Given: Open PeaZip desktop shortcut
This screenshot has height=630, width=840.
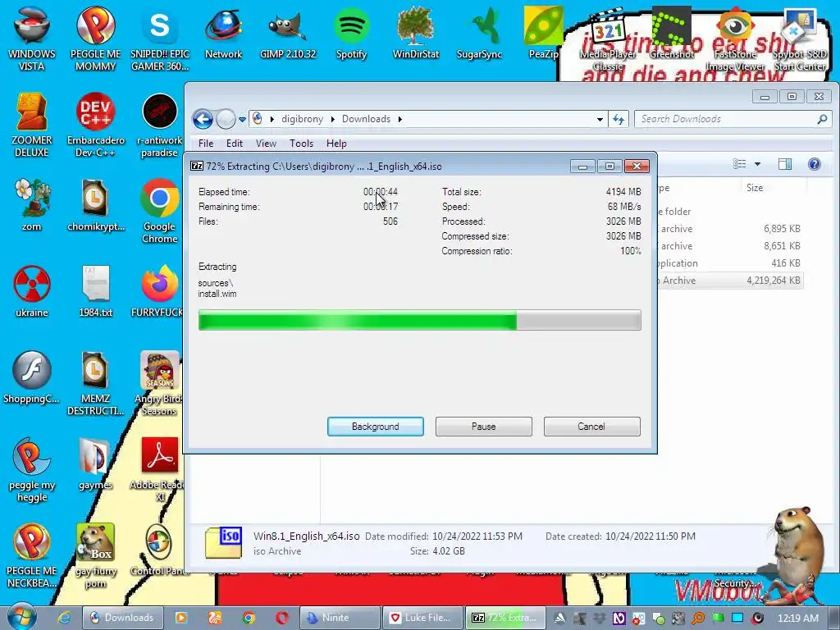Looking at the screenshot, I should [543, 33].
